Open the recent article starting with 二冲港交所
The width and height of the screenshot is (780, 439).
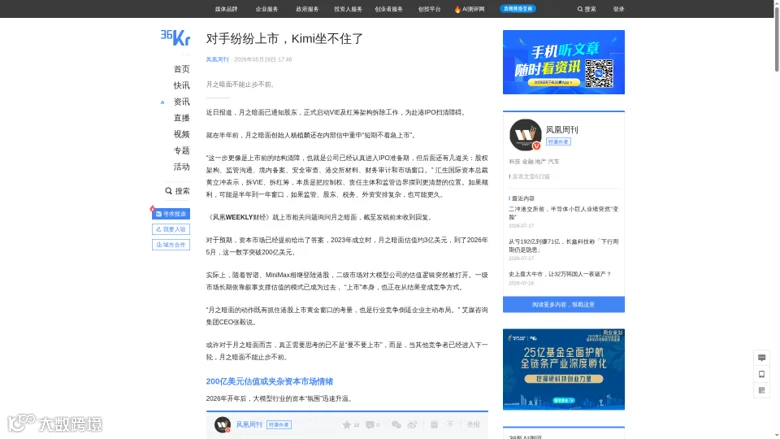[x=564, y=213]
